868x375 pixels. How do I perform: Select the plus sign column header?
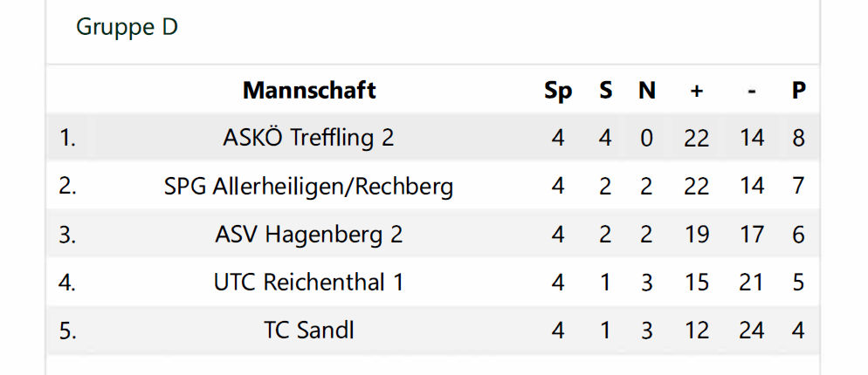(x=696, y=90)
